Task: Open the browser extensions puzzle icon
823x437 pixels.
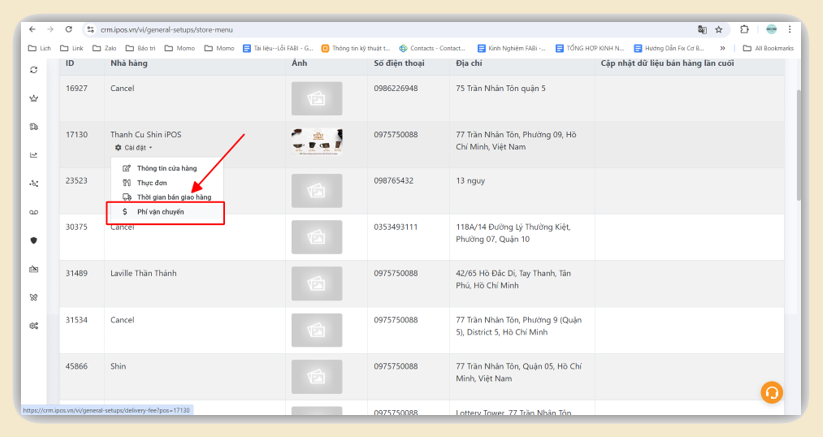Action: coord(745,30)
